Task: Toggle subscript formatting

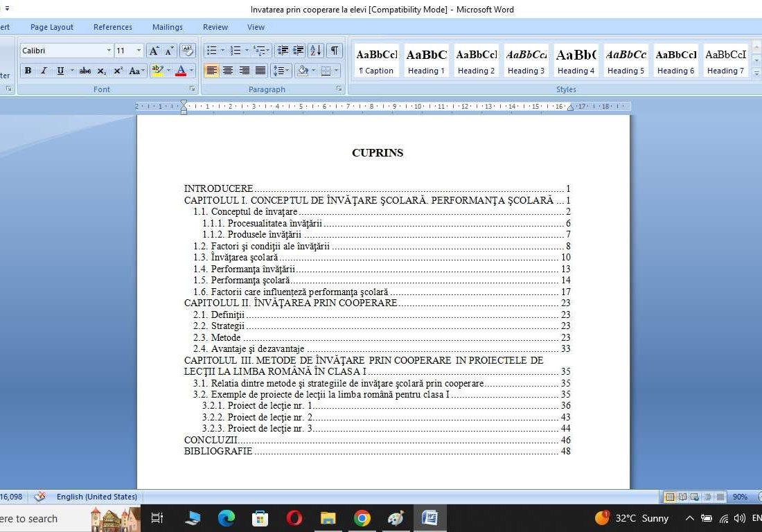Action: point(102,71)
